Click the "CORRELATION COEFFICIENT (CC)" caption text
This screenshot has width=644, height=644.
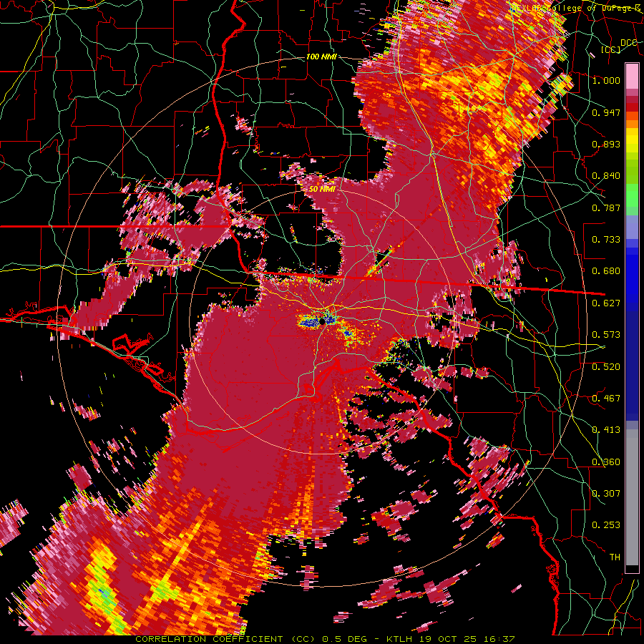pos(225,639)
